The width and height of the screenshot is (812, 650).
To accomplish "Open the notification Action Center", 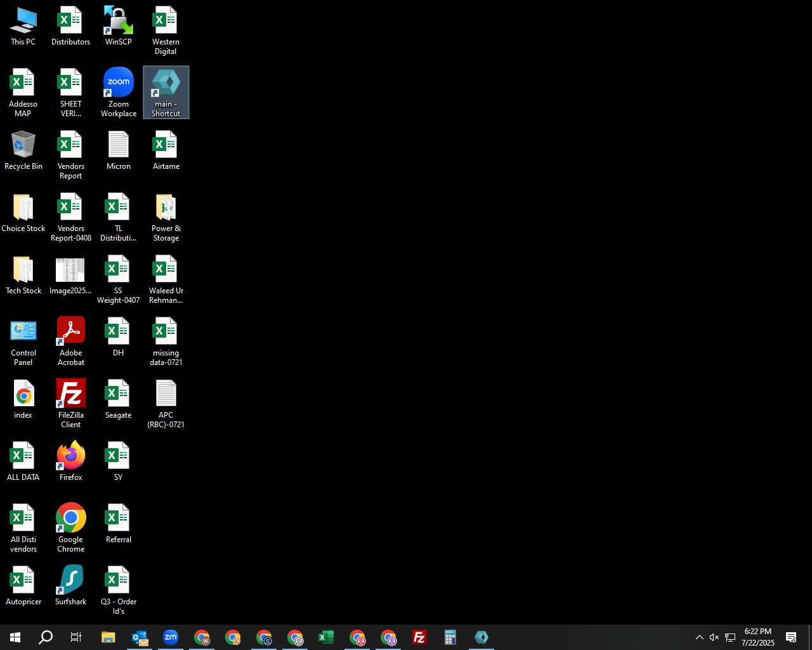I will (x=792, y=637).
